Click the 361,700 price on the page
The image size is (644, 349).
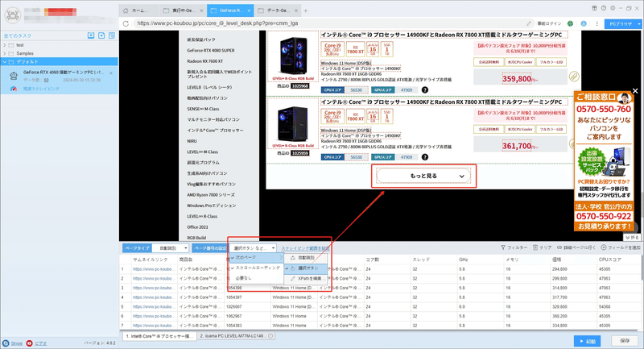coord(517,146)
